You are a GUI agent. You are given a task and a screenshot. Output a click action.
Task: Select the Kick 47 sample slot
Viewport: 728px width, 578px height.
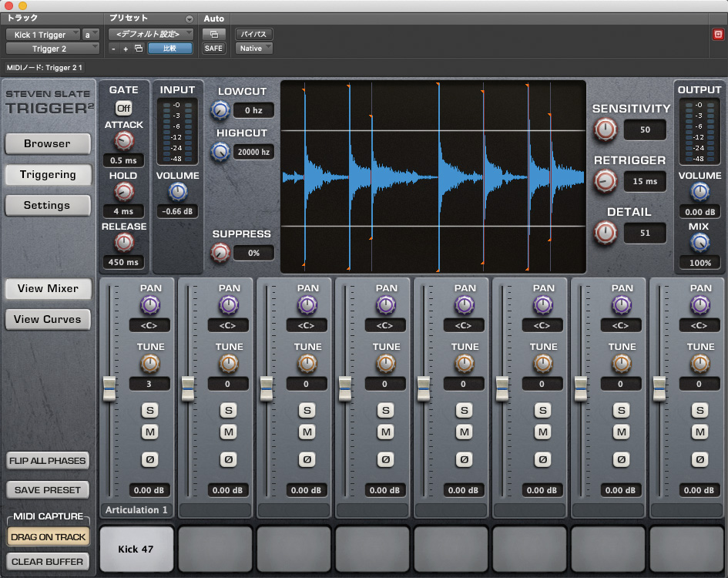[x=136, y=549]
